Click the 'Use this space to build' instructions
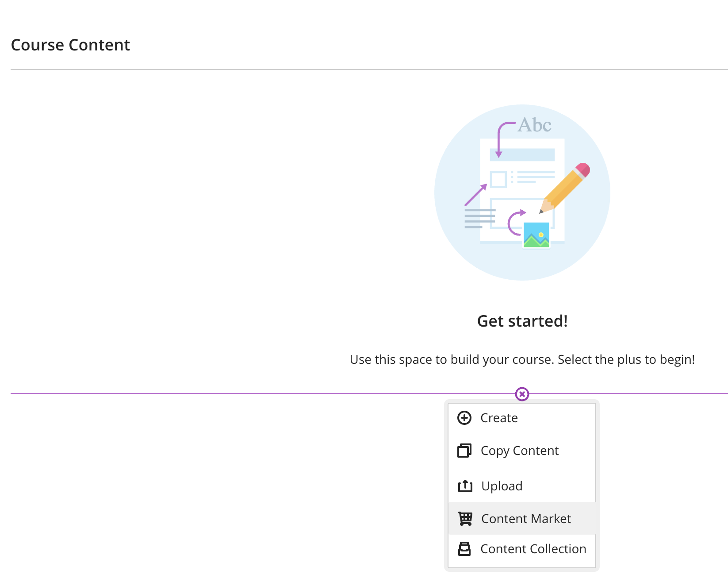Viewport: 728px width, 578px height. click(x=522, y=359)
